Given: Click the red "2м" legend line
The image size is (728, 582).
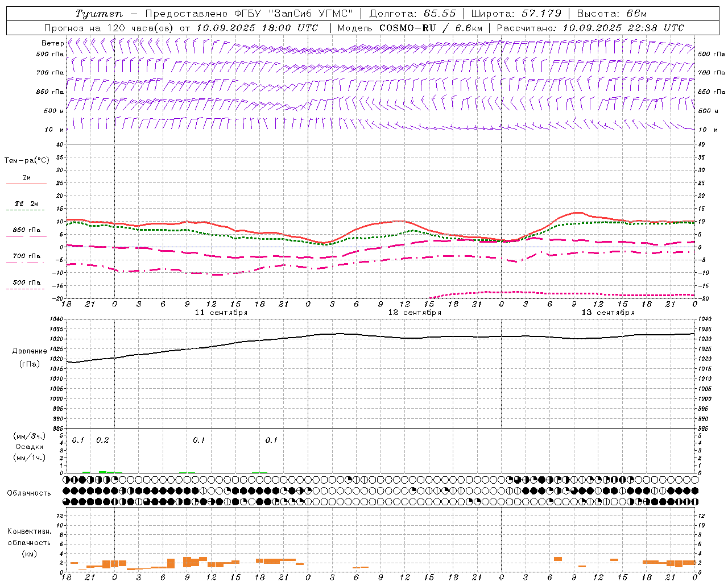Looking at the screenshot, I should pyautogui.click(x=26, y=184).
